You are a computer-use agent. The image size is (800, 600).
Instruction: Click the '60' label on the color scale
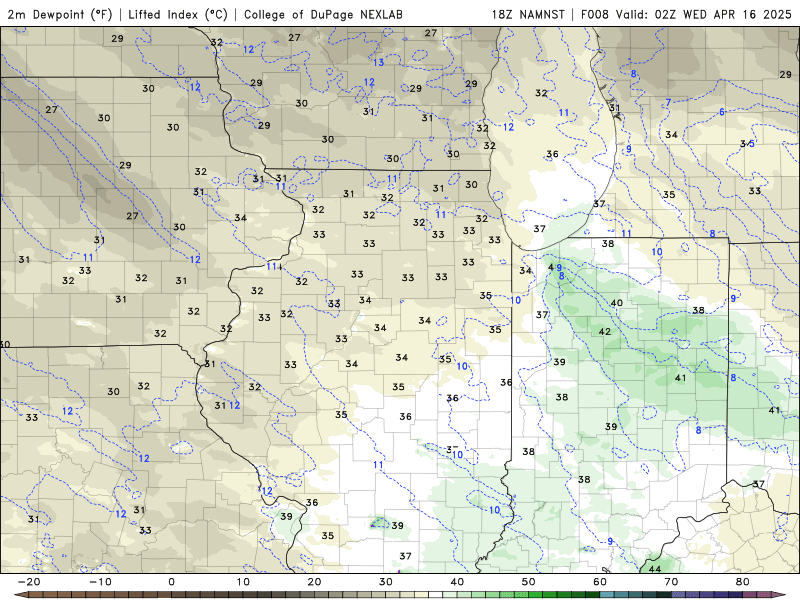pos(600,582)
